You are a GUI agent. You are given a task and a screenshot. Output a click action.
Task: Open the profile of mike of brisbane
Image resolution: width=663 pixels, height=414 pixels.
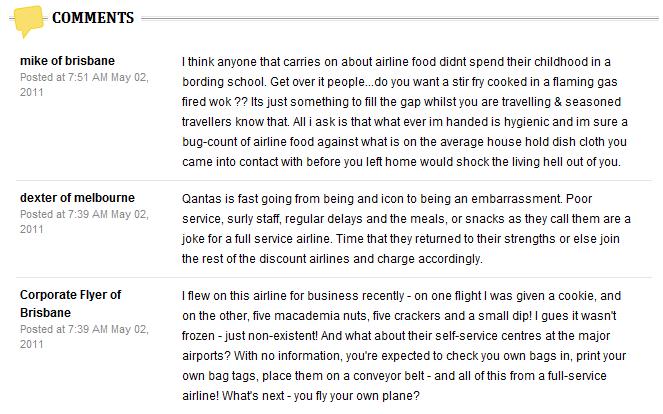point(67,60)
